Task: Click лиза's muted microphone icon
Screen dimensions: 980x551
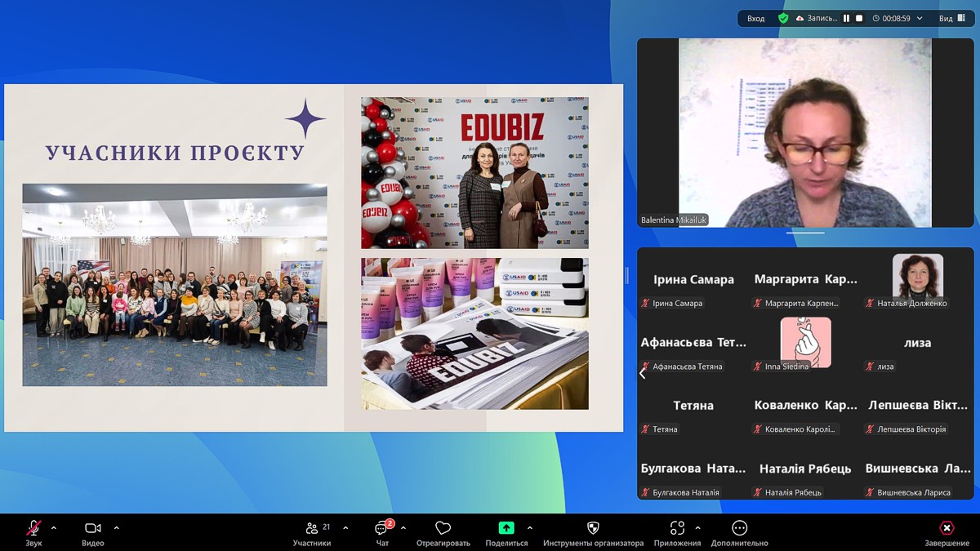Action: click(x=871, y=367)
